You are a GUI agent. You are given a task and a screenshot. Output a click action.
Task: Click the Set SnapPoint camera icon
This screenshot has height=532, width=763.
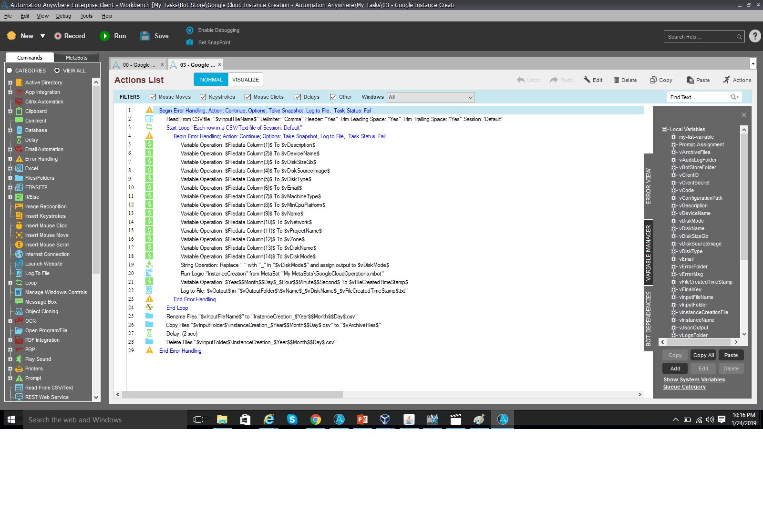click(189, 42)
